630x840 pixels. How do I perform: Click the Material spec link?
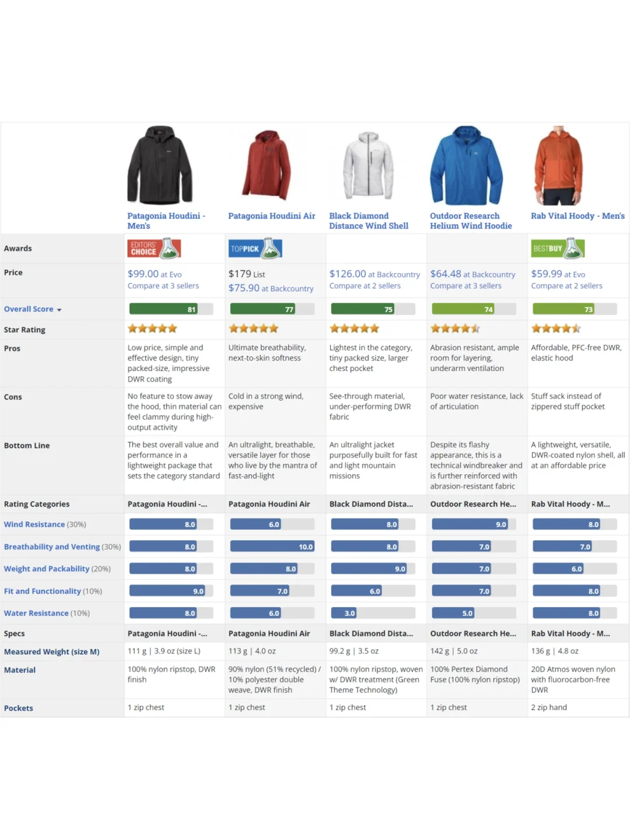pyautogui.click(x=20, y=670)
